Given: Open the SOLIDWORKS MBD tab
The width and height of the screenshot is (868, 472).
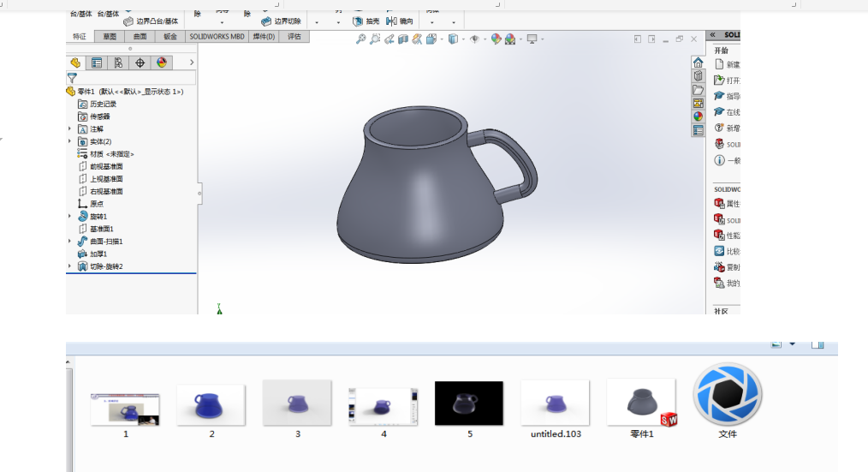Looking at the screenshot, I should point(216,37).
